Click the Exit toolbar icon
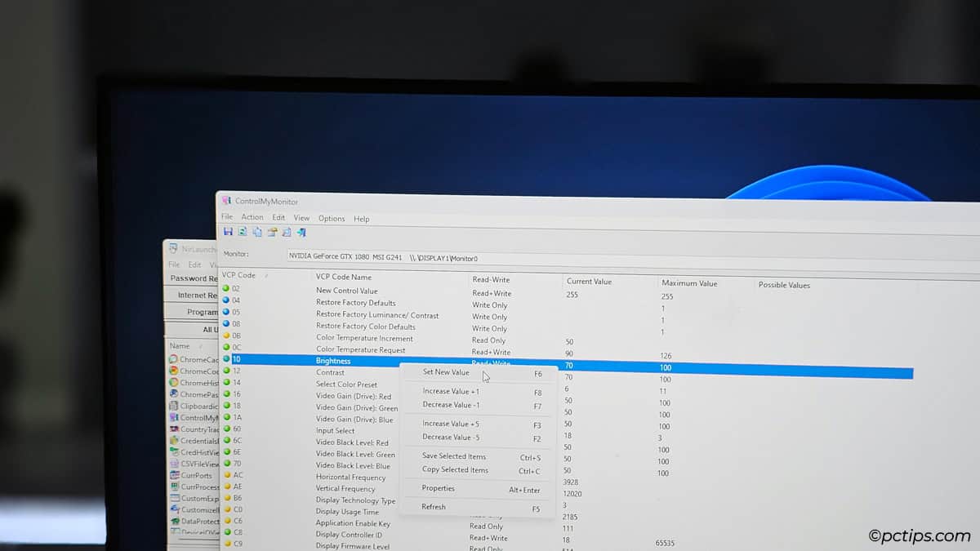980x551 pixels. pyautogui.click(x=302, y=232)
